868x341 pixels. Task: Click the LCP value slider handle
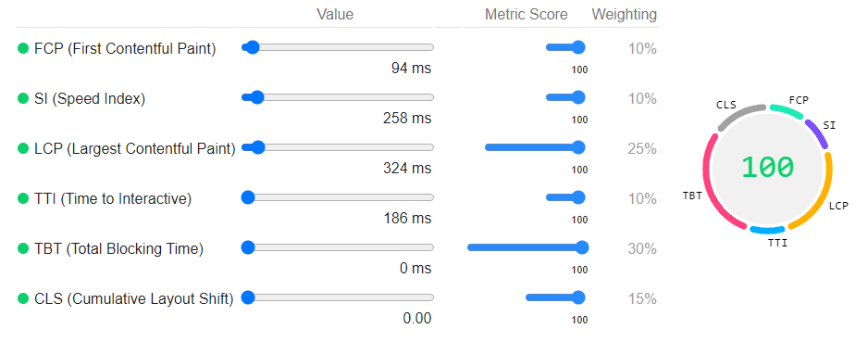tap(258, 147)
